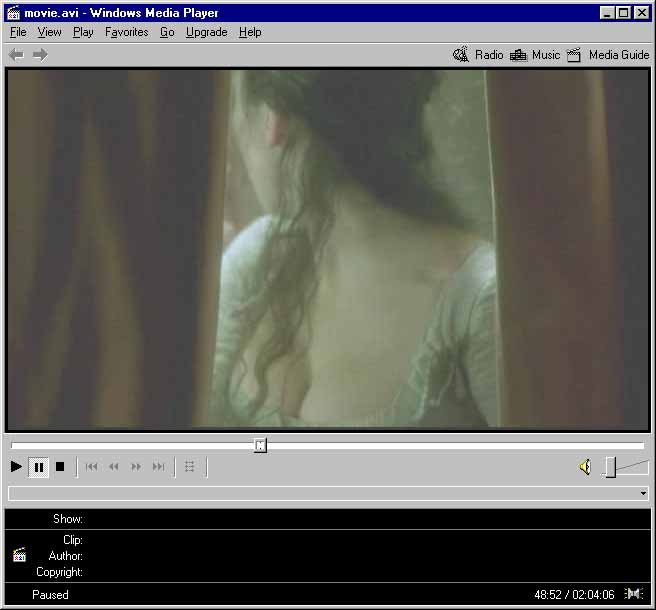Open the View menu
This screenshot has width=656, height=610.
click(x=49, y=32)
